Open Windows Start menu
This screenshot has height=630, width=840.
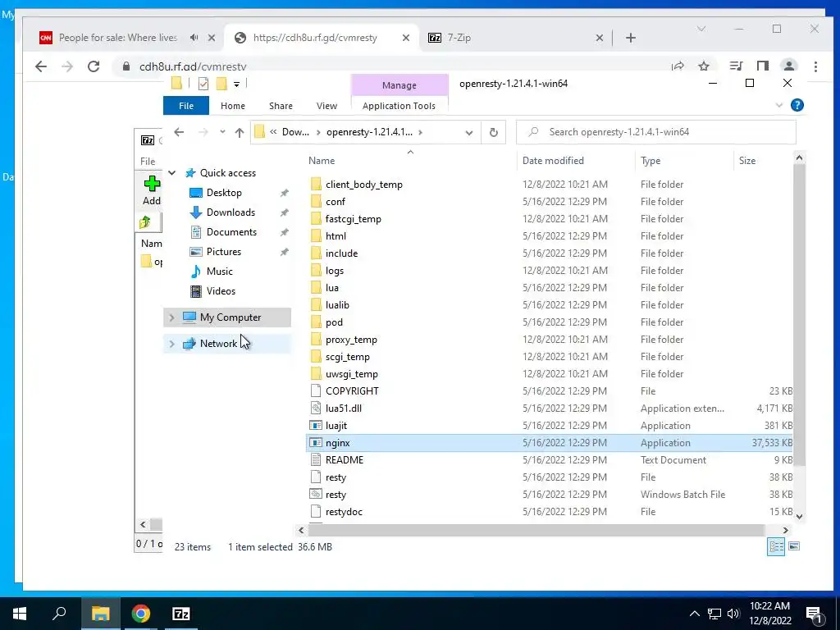pos(20,614)
